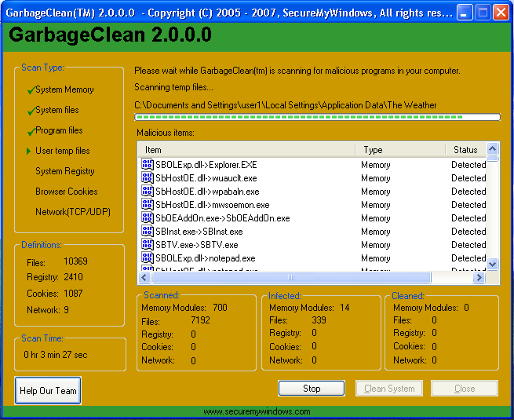The image size is (514, 420).
Task: Click the icon beside SbHostOE.dll->wpabaln.exe
Action: click(x=148, y=191)
